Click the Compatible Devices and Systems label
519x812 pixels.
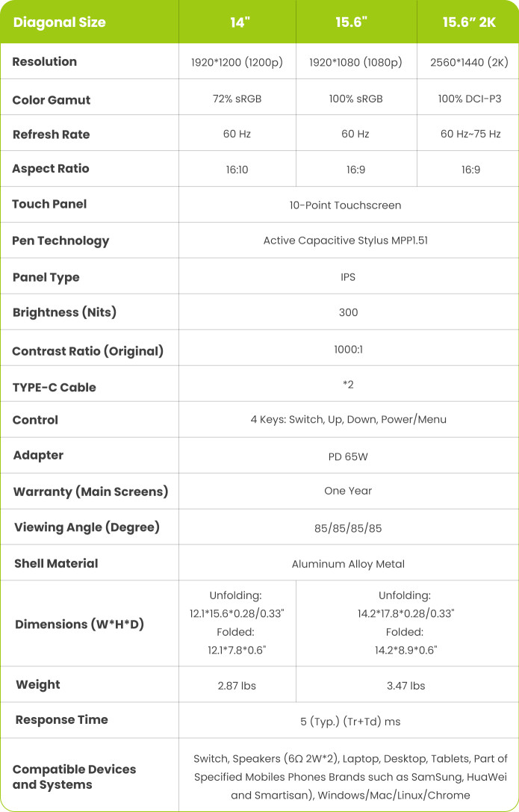pyautogui.click(x=74, y=777)
